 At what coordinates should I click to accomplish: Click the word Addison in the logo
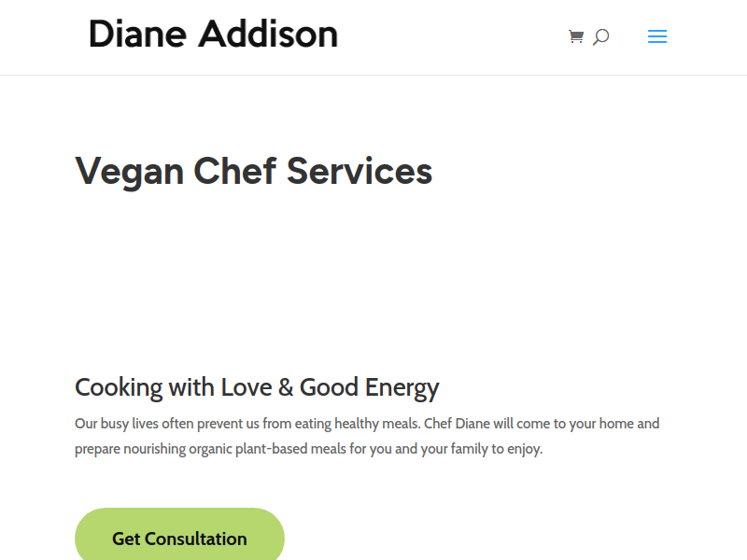(x=268, y=35)
